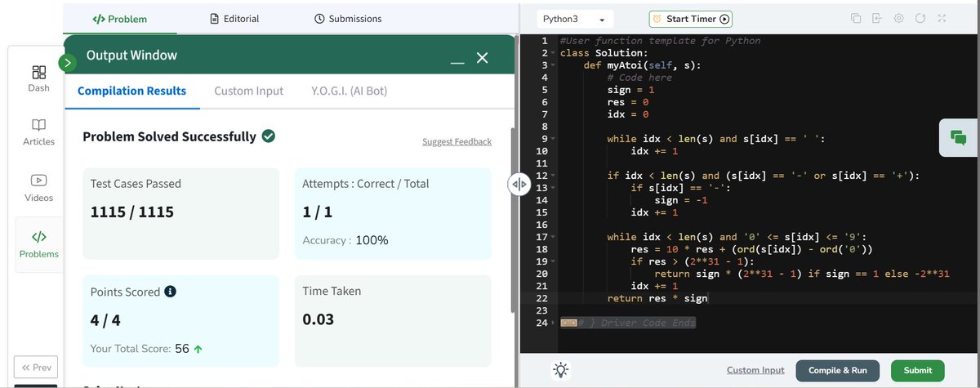Click the copy code icon
The width and height of the screenshot is (980, 388).
[x=856, y=18]
